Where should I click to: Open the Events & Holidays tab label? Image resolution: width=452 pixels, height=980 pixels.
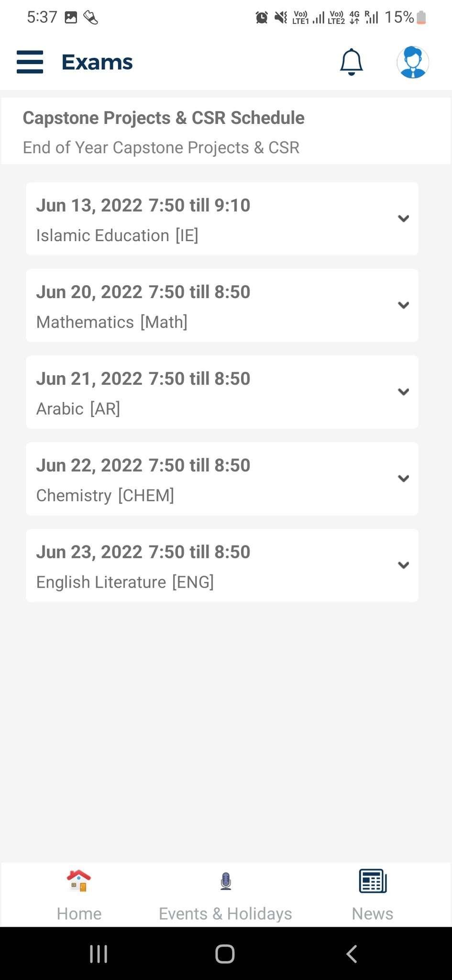point(225,913)
